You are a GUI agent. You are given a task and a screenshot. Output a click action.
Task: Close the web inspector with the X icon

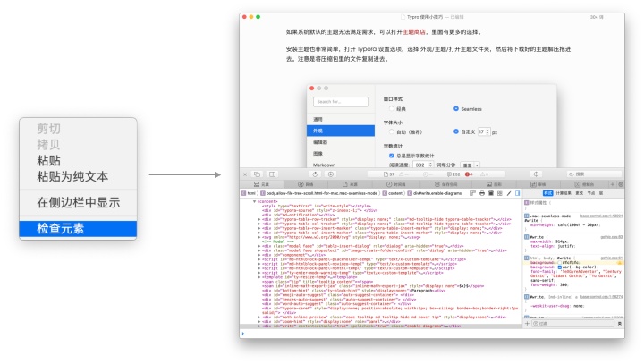click(x=245, y=174)
